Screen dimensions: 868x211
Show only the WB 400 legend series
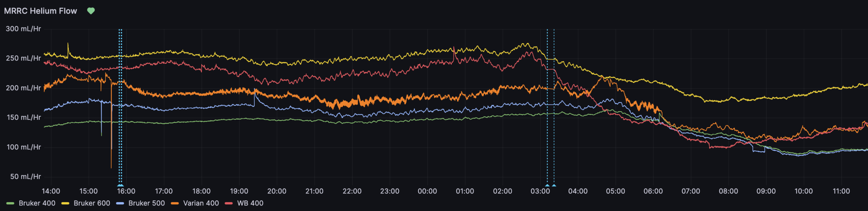(x=250, y=203)
